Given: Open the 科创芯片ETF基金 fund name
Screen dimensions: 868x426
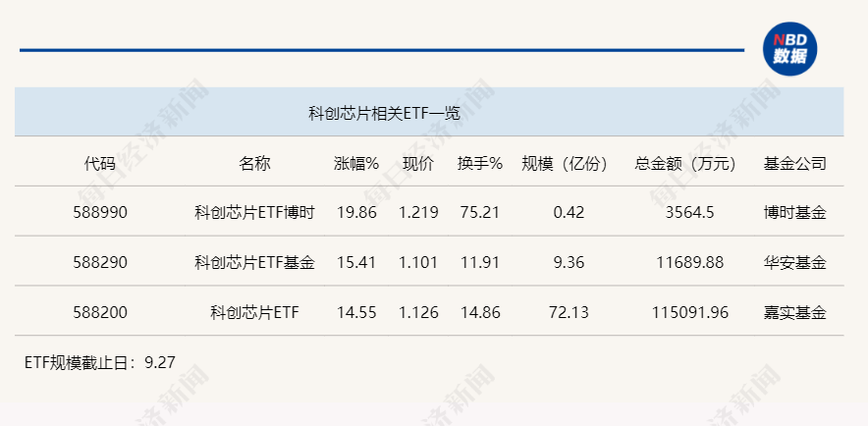Looking at the screenshot, I should 254,263.
